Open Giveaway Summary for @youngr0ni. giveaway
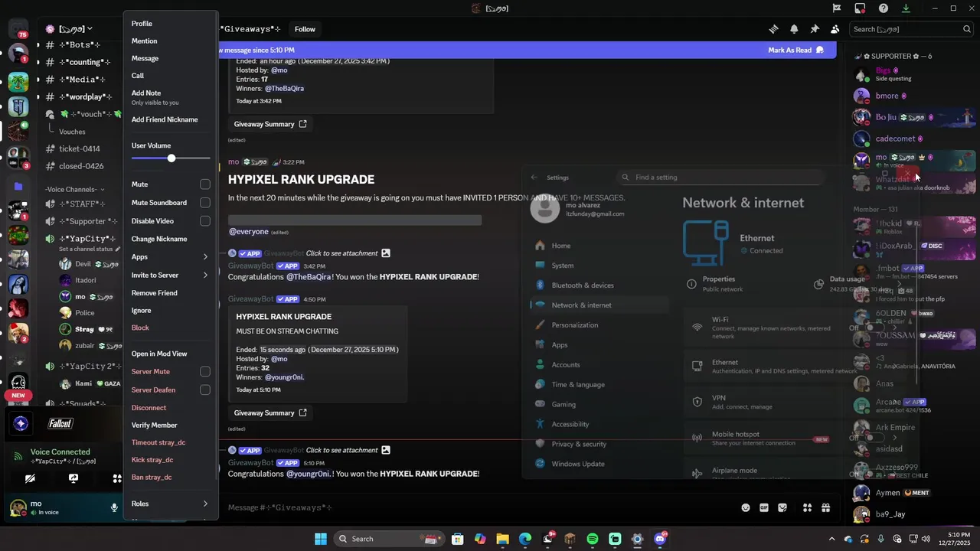Viewport: 980px width, 551px height. [x=270, y=412]
